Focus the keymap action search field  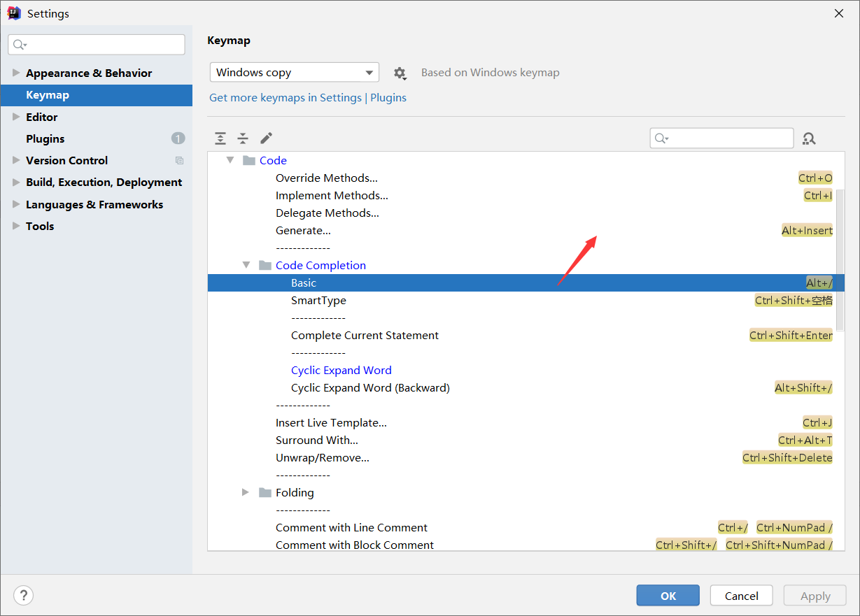pyautogui.click(x=721, y=138)
